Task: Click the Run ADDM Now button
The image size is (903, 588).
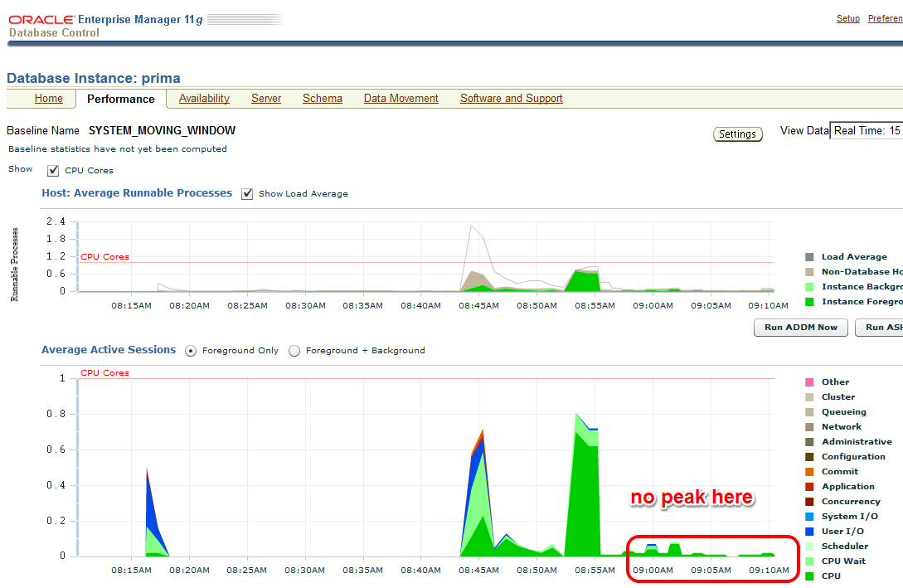Action: [800, 328]
